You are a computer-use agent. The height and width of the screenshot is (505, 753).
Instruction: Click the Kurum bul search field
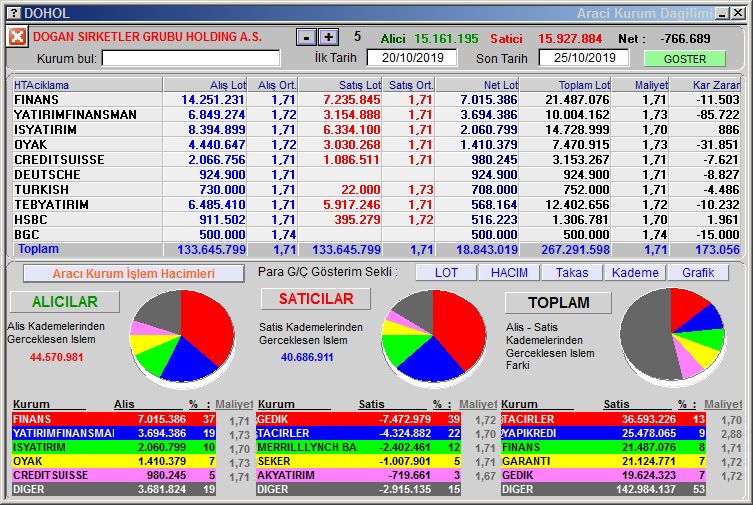(191, 58)
